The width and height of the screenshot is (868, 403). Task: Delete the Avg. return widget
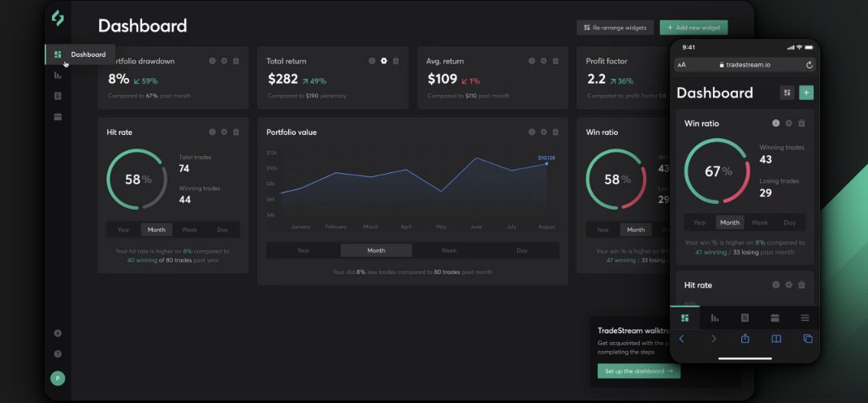click(x=555, y=61)
